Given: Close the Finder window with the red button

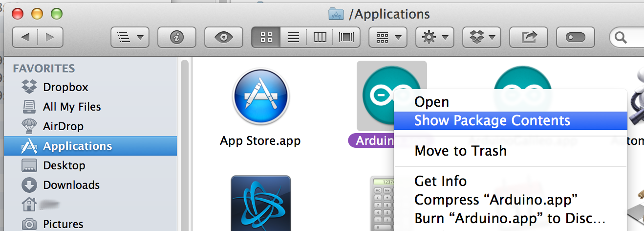Looking at the screenshot, I should 18,13.
